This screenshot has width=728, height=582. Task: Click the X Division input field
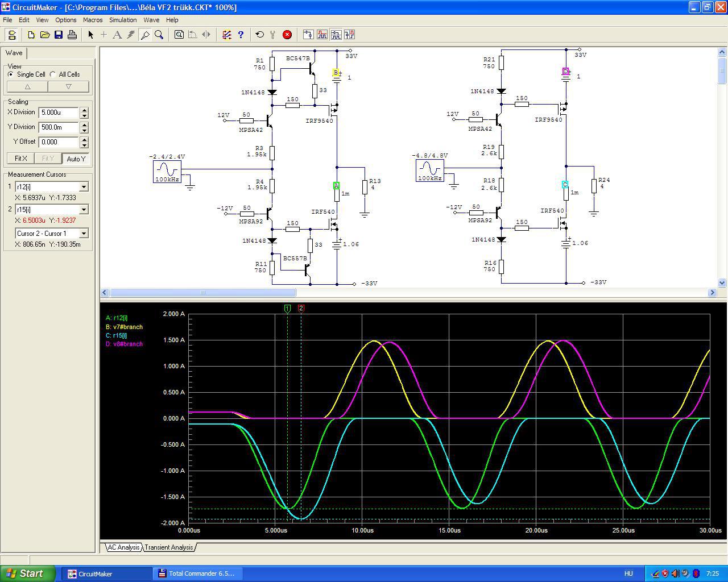pyautogui.click(x=59, y=113)
